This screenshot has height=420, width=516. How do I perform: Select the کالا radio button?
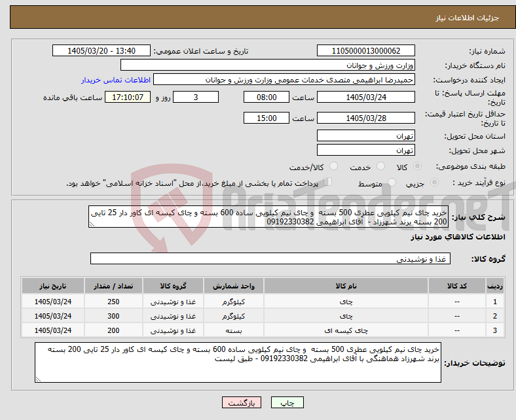[417, 166]
